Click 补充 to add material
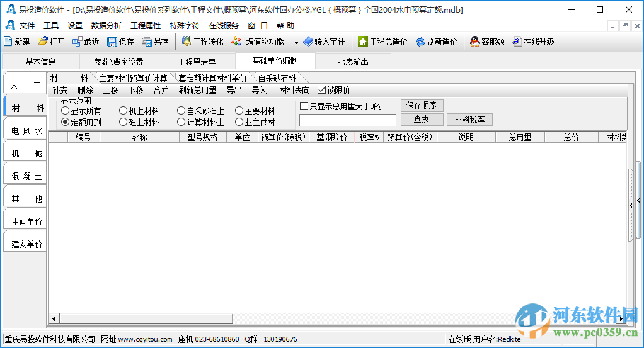The image size is (644, 348). point(60,90)
